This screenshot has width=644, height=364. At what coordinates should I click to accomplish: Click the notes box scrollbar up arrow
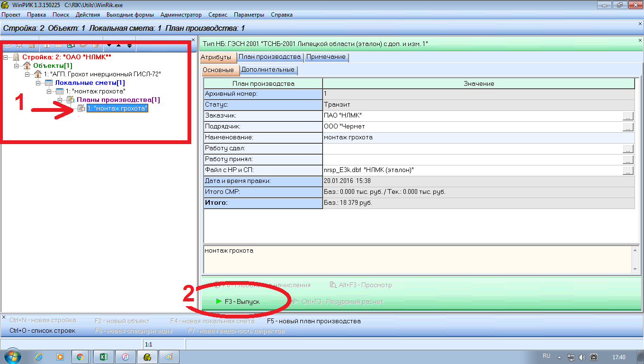[635, 249]
